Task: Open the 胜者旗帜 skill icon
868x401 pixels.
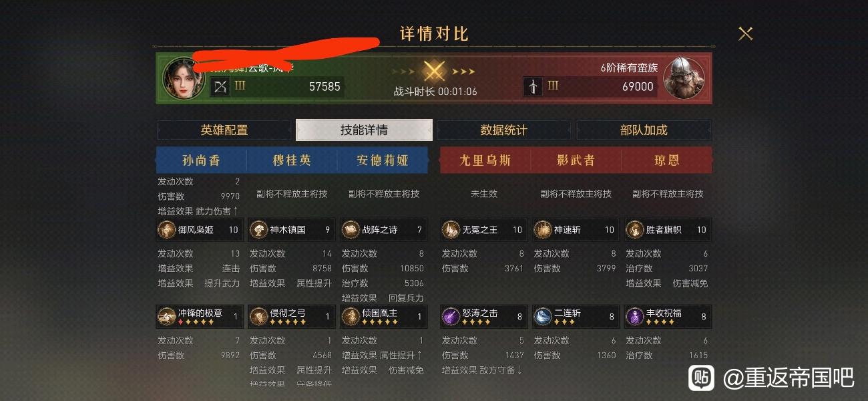Action: [634, 230]
